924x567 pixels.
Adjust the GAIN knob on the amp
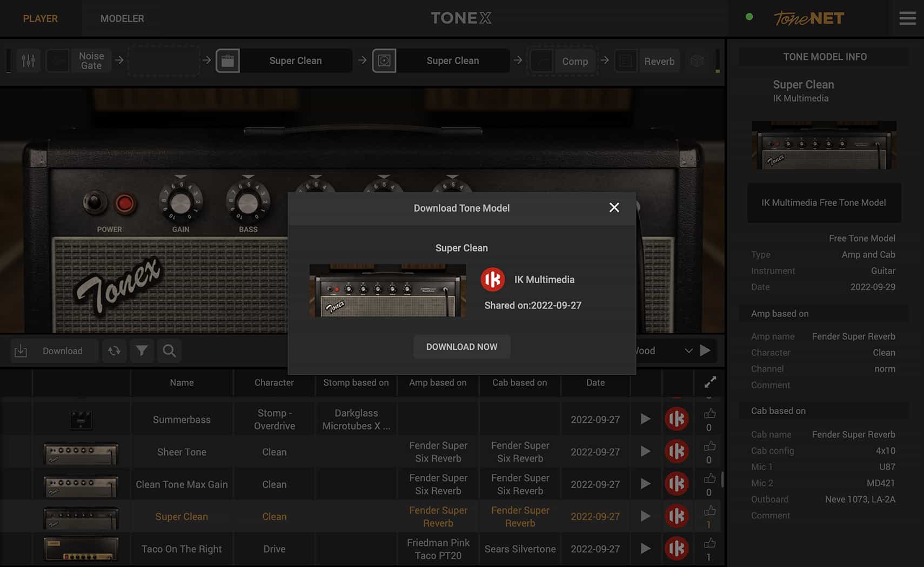180,203
